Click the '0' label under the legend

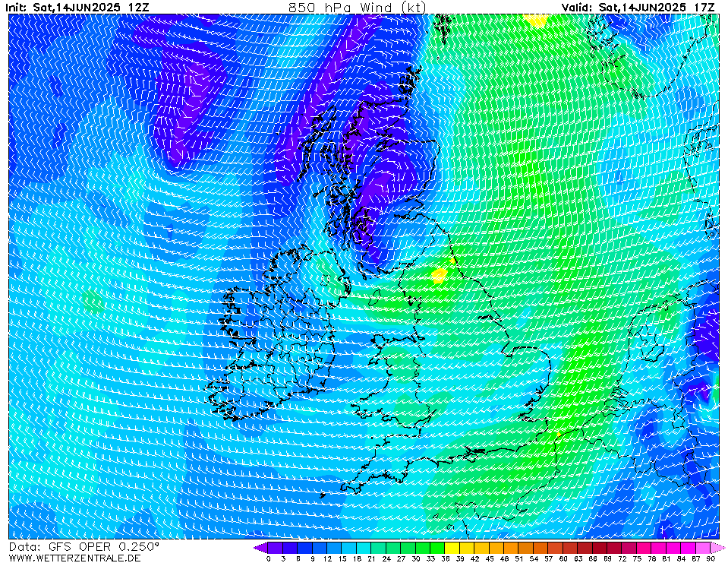pos(269,558)
